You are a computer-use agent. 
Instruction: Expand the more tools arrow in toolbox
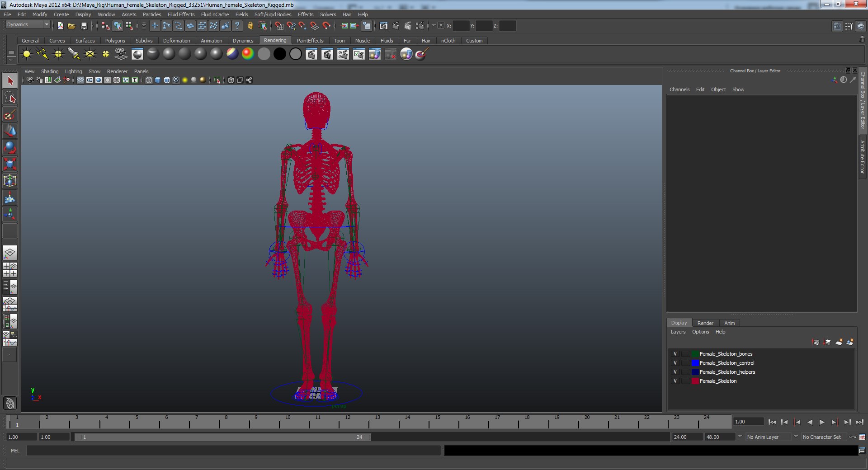(9, 355)
